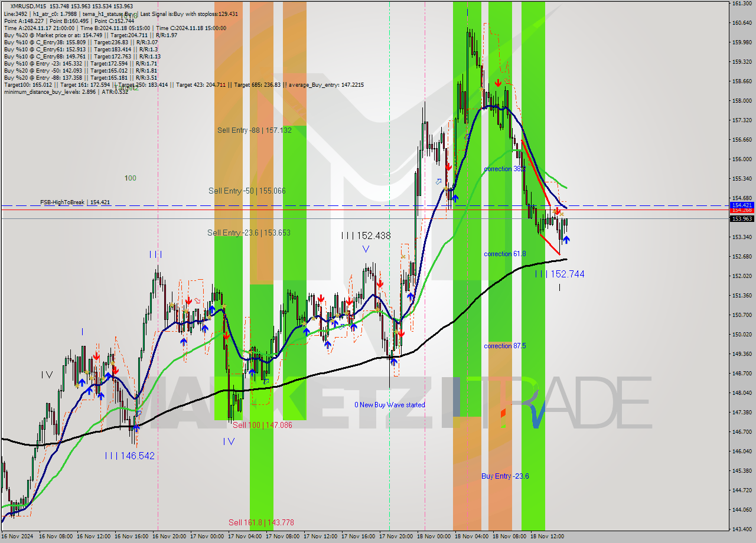Select the FSB-HighToBreak | 154.421 label

[75, 202]
